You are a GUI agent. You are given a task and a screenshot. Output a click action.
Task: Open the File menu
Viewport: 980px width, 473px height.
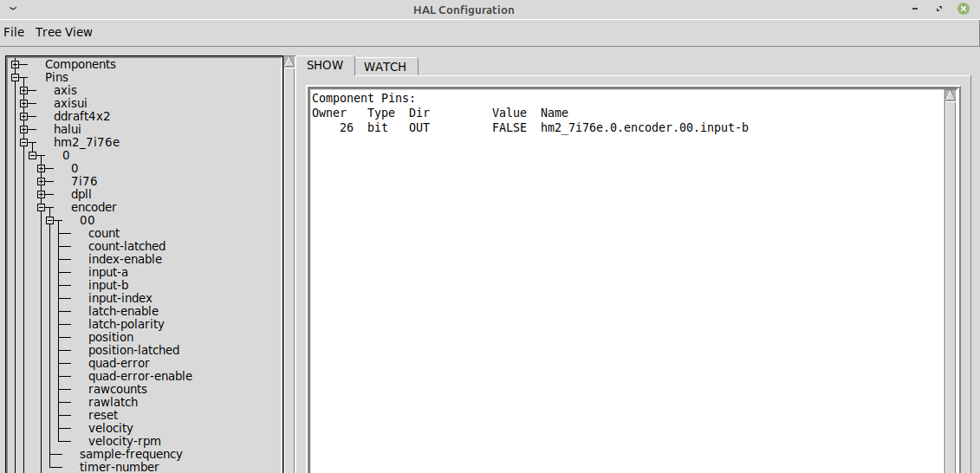click(14, 32)
